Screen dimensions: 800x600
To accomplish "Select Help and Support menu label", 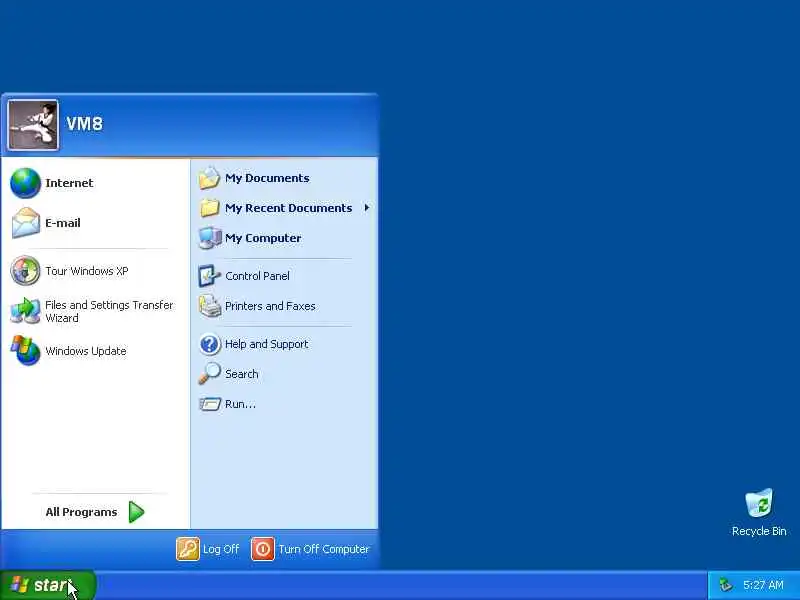I will [267, 344].
